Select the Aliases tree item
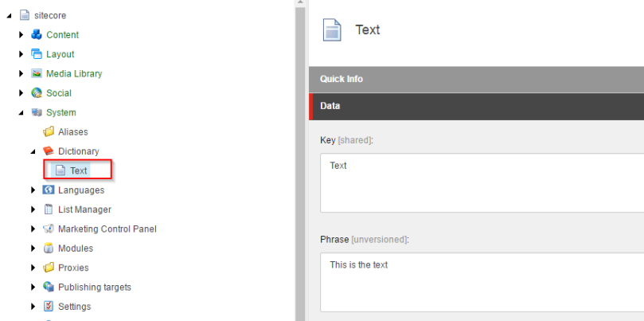Image resolution: width=644 pixels, height=321 pixels. [x=72, y=132]
